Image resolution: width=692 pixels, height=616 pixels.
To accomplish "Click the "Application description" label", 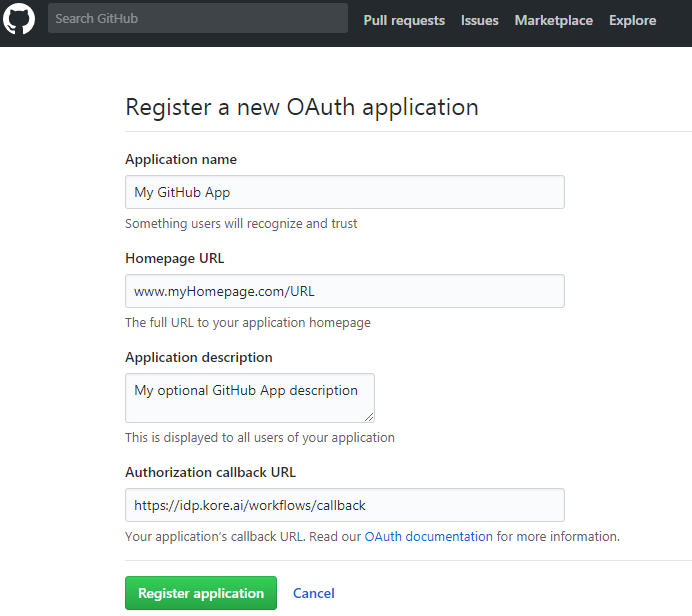I will (199, 357).
